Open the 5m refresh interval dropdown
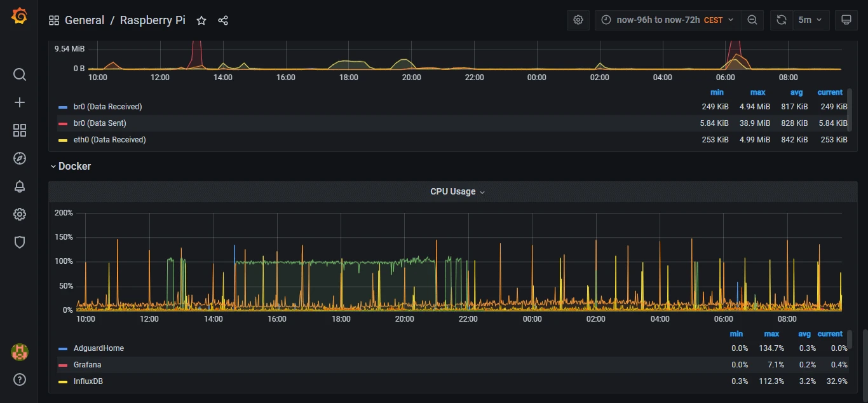 tap(810, 20)
